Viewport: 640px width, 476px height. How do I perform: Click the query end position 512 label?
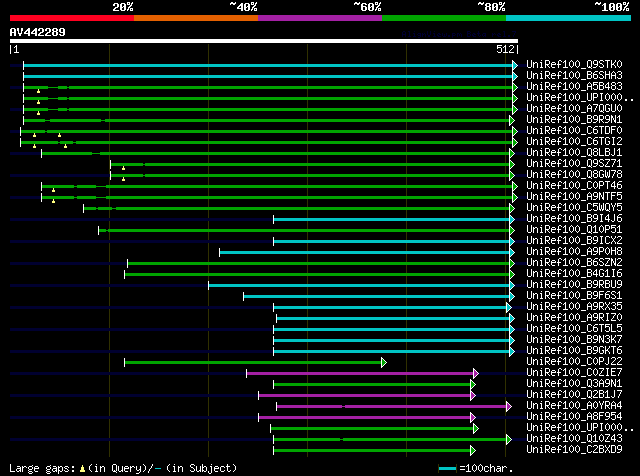click(505, 49)
